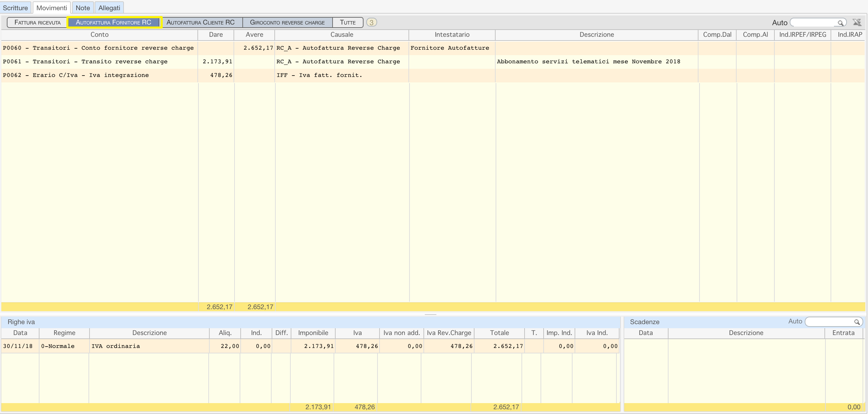Switch to the Scritture tab

tap(15, 8)
